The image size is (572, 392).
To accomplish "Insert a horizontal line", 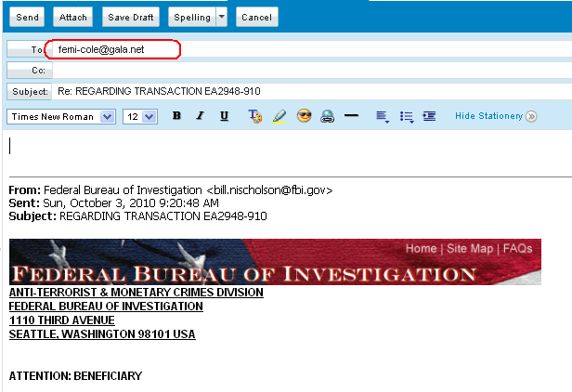I will click(x=351, y=116).
